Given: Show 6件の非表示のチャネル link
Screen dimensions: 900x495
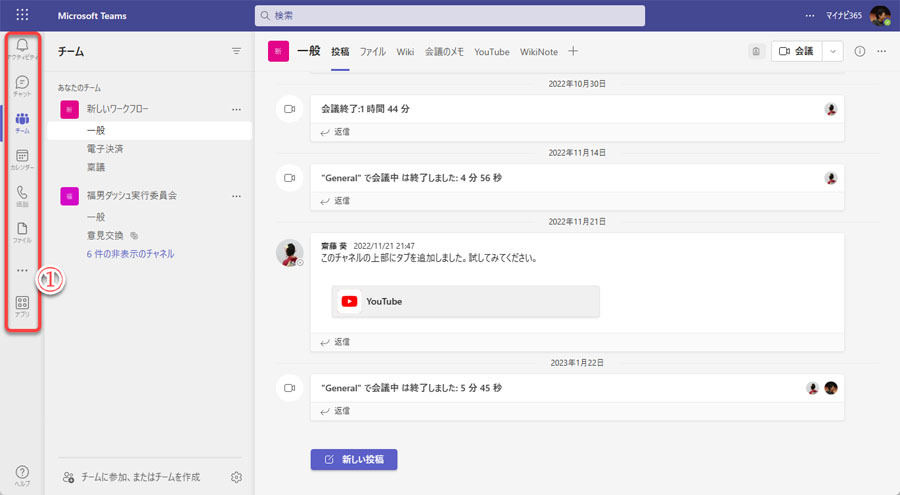Looking at the screenshot, I should tap(130, 253).
